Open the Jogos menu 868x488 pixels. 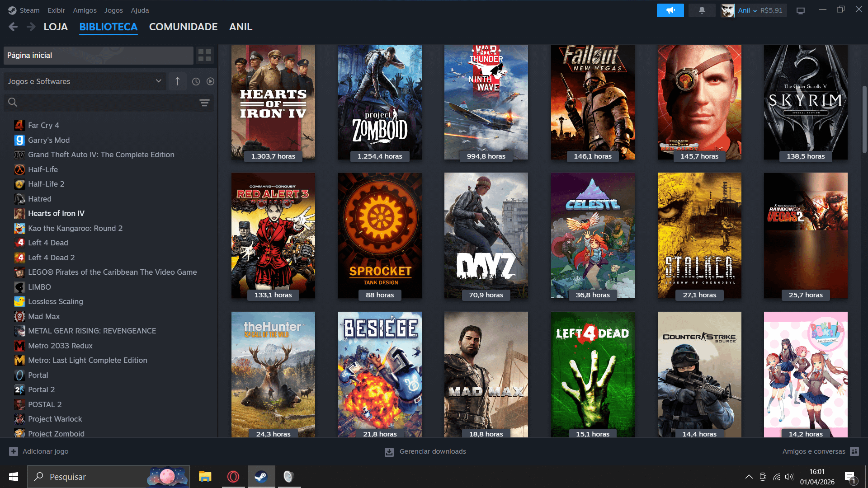[113, 10]
